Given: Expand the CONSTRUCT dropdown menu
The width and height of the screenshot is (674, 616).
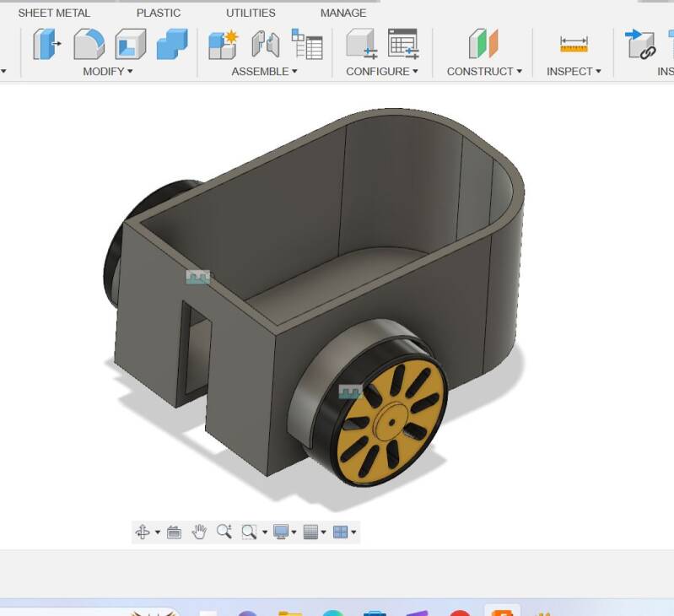Looking at the screenshot, I should click(484, 72).
